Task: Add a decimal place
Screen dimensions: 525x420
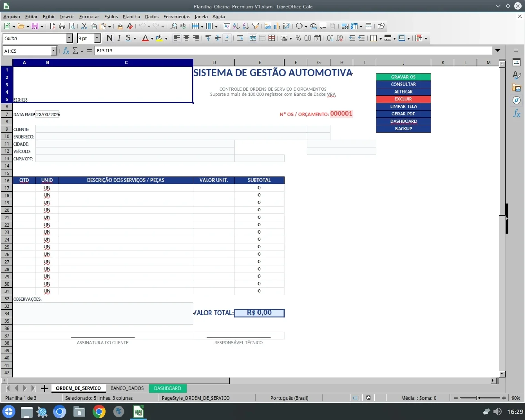Action: pos(330,38)
